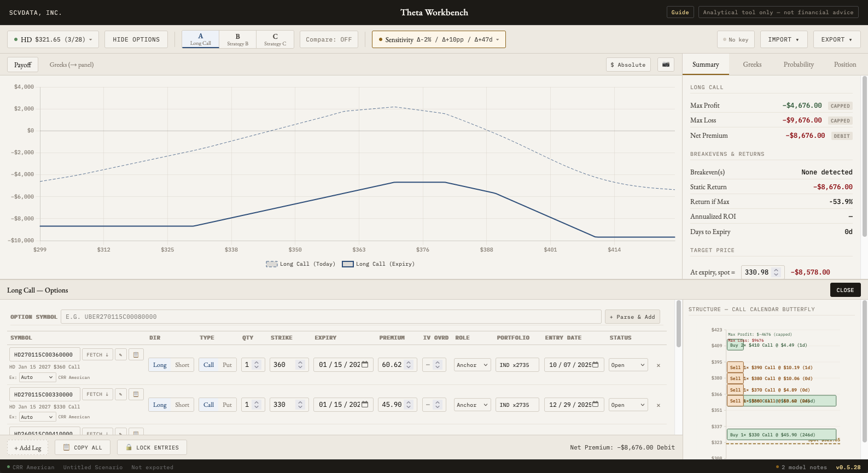Click the Copy All button

pyautogui.click(x=83, y=447)
